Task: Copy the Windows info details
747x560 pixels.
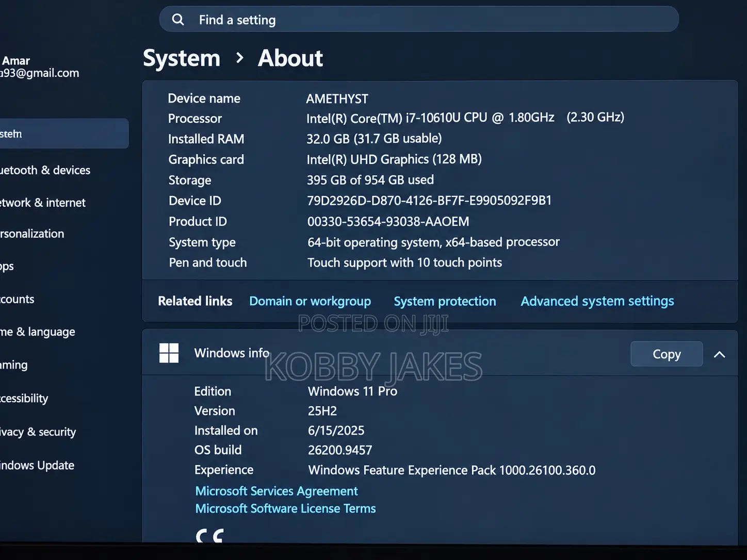Action: coord(667,354)
